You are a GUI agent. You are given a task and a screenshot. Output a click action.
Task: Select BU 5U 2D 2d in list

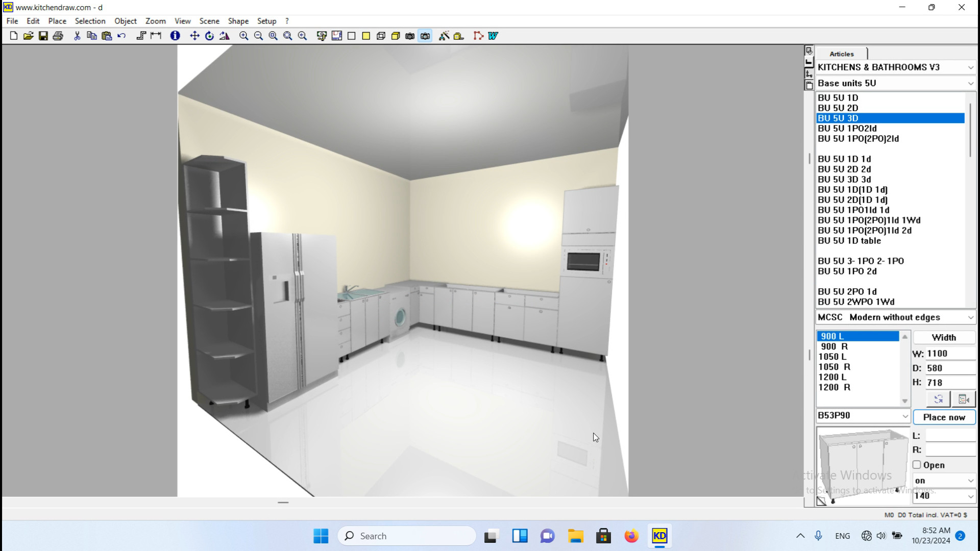(x=844, y=169)
